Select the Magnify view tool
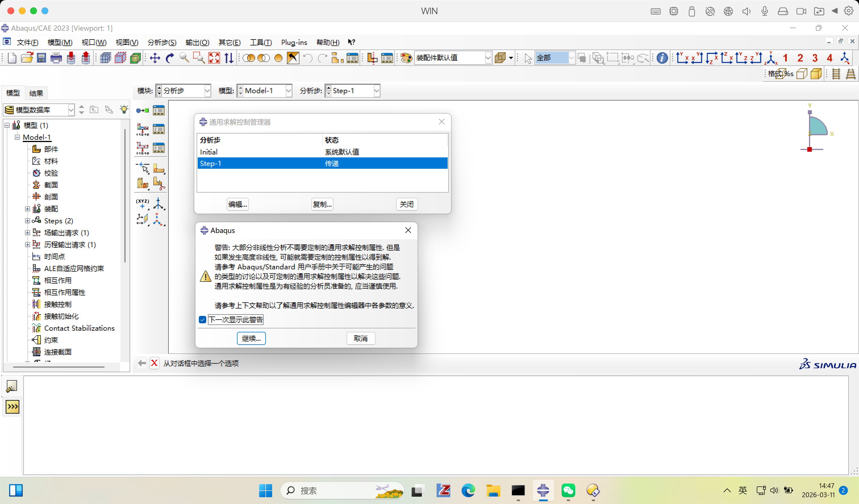Image resolution: width=859 pixels, height=504 pixels. click(184, 58)
